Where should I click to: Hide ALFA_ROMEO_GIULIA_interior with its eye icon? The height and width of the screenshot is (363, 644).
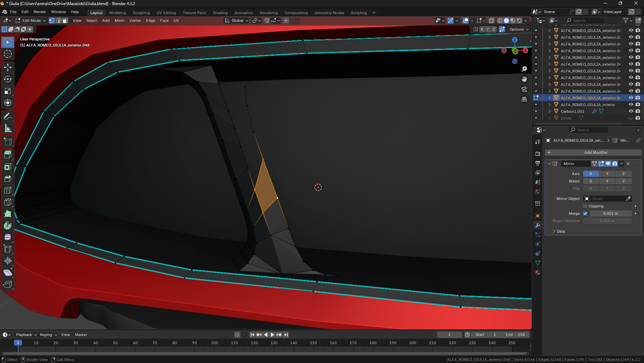point(631,105)
